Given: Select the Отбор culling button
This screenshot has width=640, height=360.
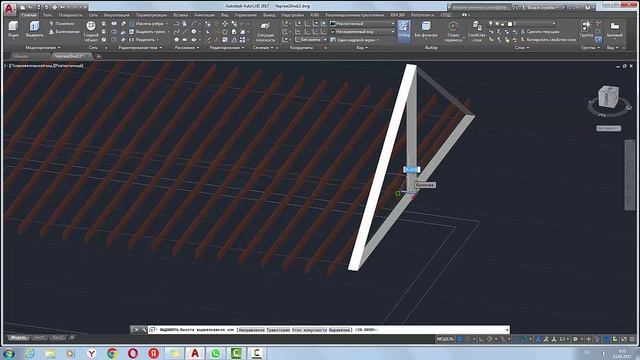Looking at the screenshot, I should [404, 30].
